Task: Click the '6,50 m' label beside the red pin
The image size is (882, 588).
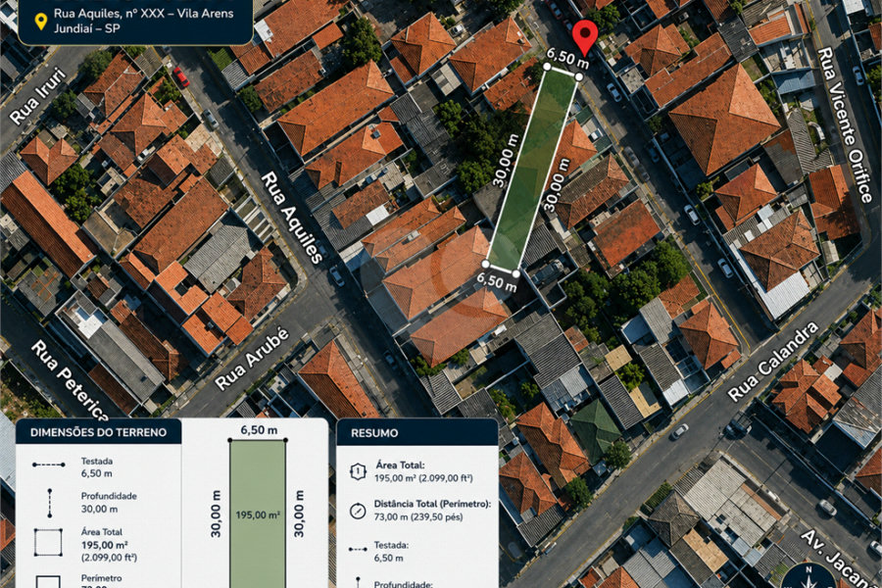Action: [x=567, y=58]
